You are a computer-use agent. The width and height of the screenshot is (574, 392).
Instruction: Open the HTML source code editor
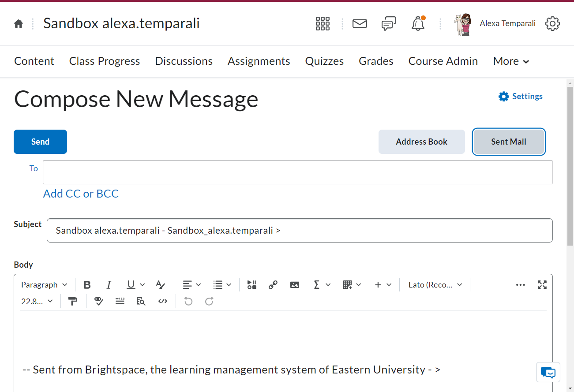[x=163, y=301]
